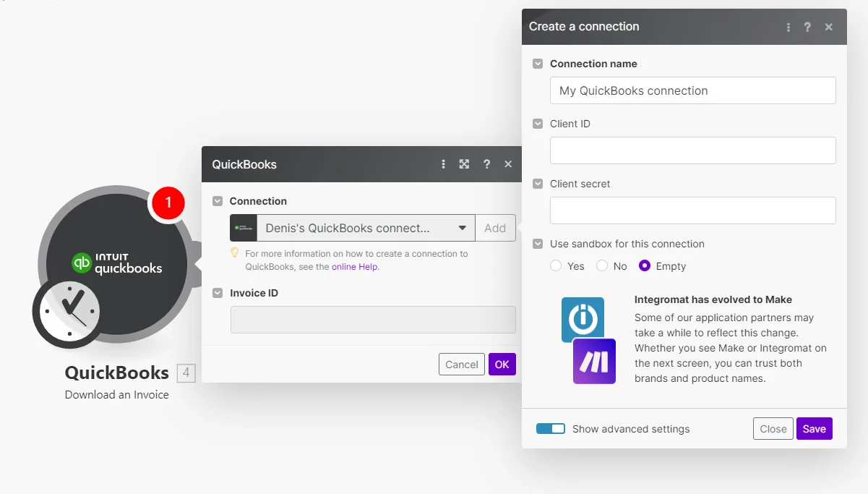
Task: Select No for sandbox connection
Action: point(602,266)
